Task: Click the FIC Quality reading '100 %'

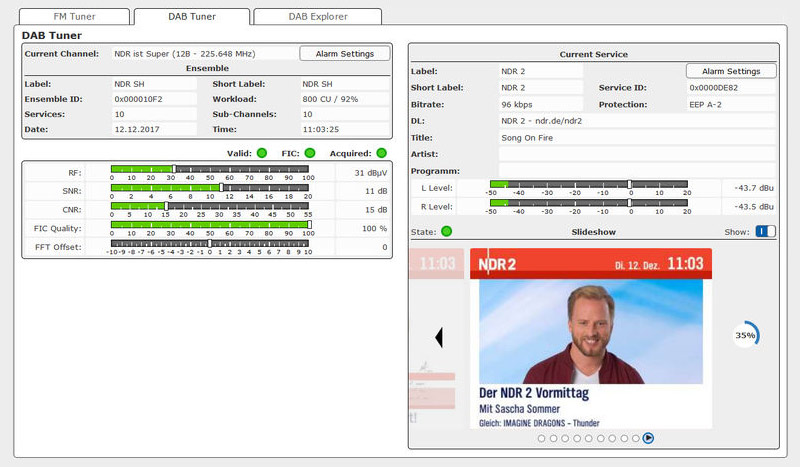Action: 374,228
